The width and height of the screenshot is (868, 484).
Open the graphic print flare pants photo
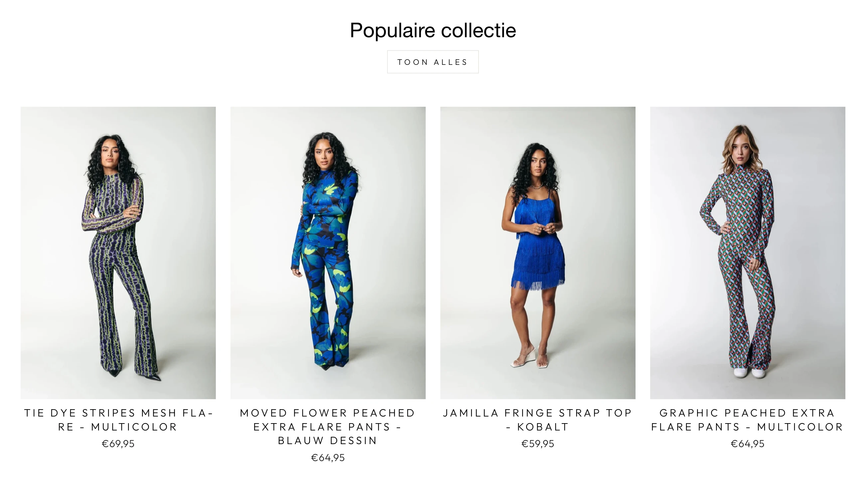tap(748, 253)
